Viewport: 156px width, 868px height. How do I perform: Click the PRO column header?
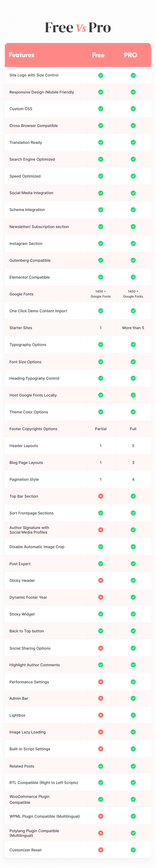point(130,55)
